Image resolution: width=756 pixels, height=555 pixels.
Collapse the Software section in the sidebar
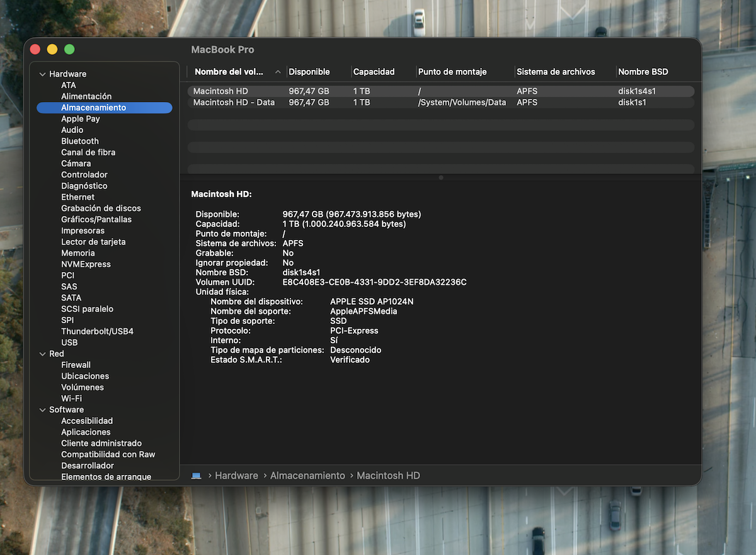pos(43,410)
